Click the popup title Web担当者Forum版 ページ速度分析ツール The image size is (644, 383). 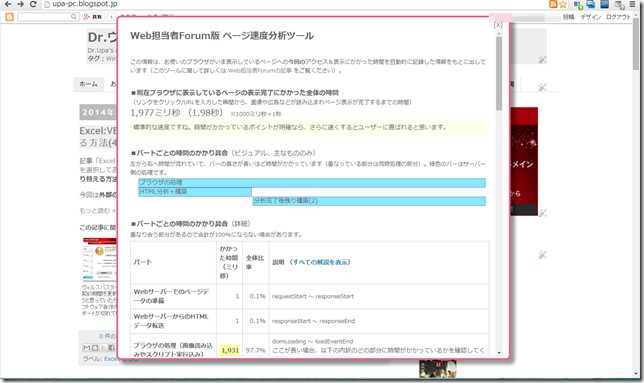[222, 36]
